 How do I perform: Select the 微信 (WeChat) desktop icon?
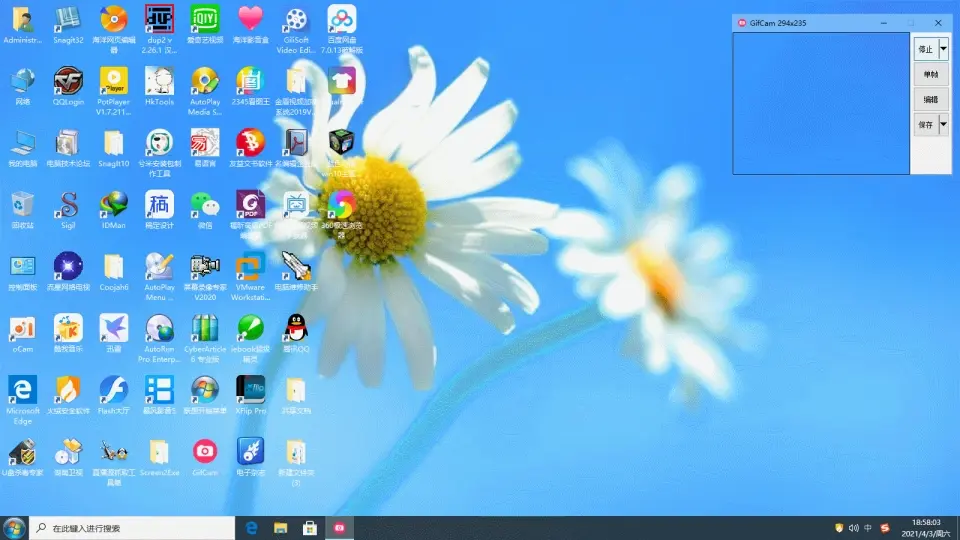tap(205, 205)
